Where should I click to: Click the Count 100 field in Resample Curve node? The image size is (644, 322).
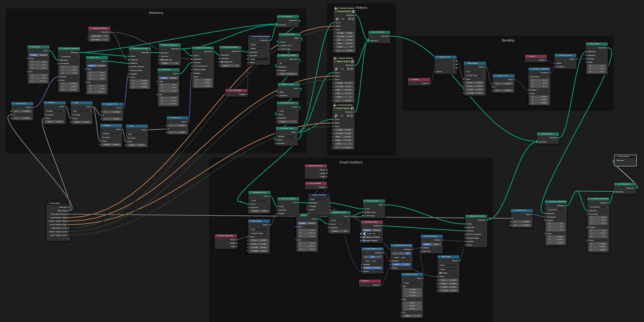(259, 211)
